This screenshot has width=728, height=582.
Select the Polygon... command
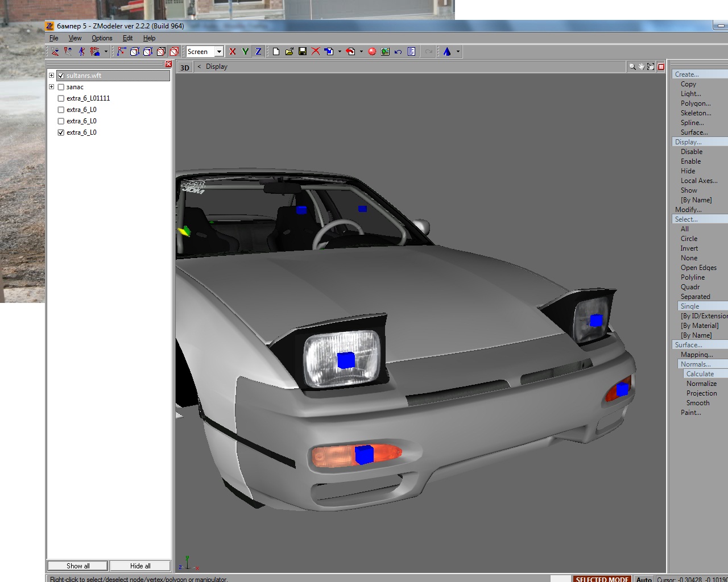click(696, 103)
